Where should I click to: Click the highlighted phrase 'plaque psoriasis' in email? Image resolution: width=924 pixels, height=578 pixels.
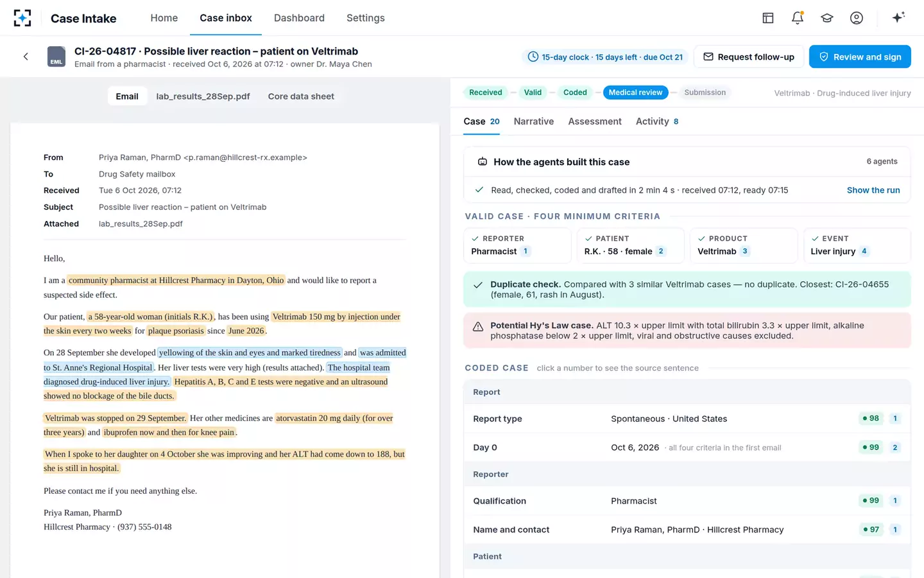coord(176,331)
